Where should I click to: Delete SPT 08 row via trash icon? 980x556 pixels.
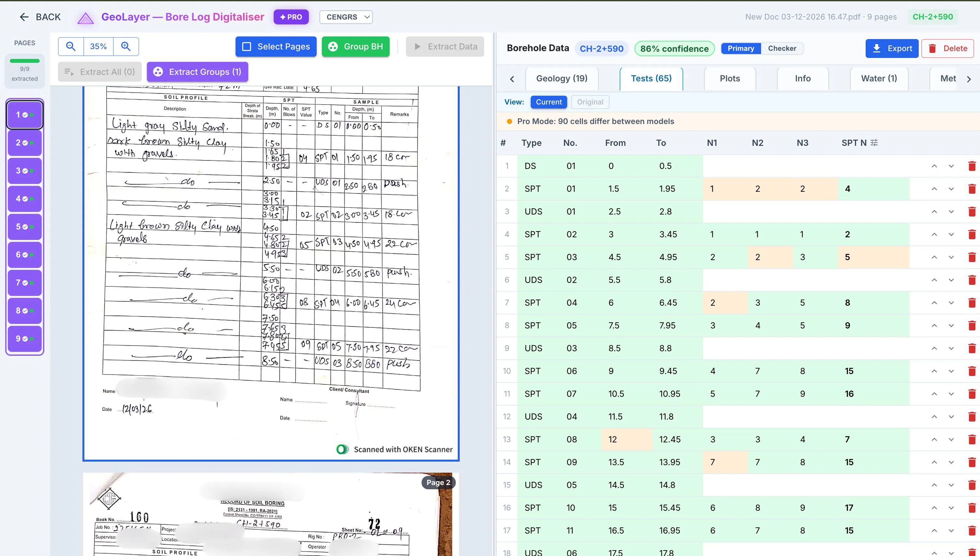pyautogui.click(x=972, y=439)
